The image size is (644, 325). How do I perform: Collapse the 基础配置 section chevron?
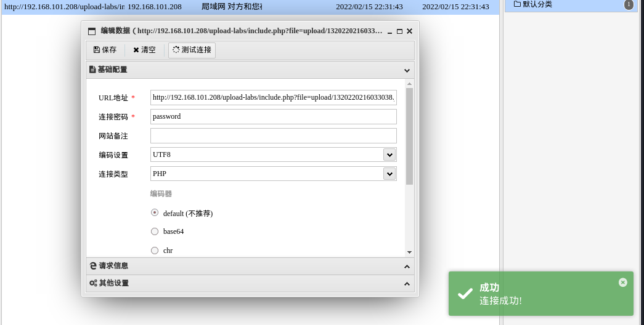pos(407,70)
